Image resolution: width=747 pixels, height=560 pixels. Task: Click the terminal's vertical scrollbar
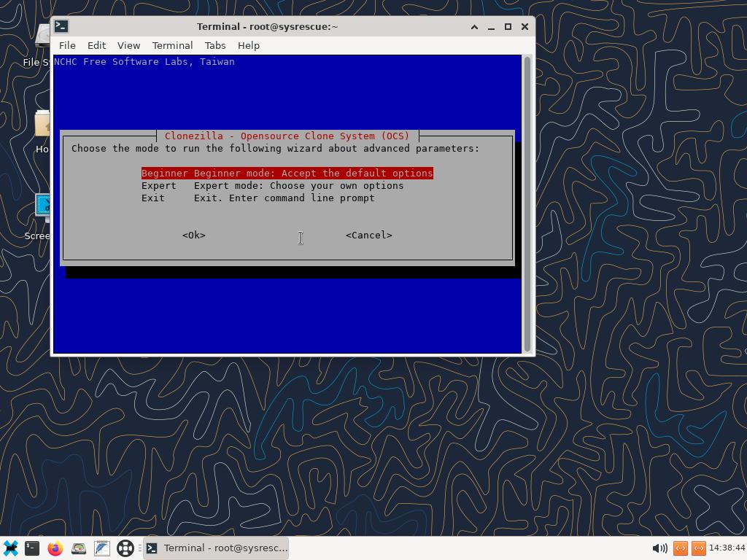tap(527, 204)
